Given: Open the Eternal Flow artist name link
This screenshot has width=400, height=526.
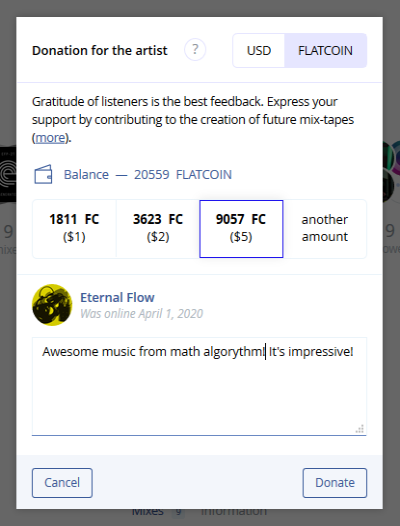Looking at the screenshot, I should (117, 298).
